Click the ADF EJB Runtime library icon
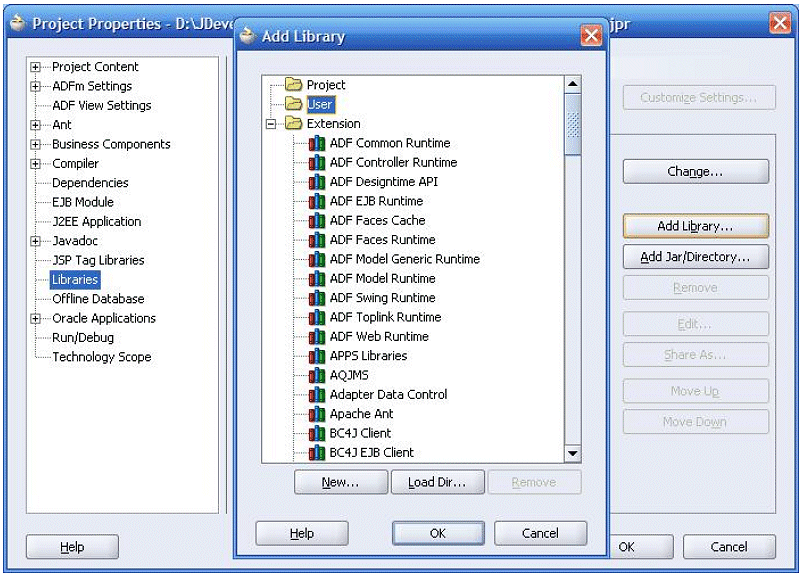The width and height of the screenshot is (803, 578). pyautogui.click(x=316, y=201)
